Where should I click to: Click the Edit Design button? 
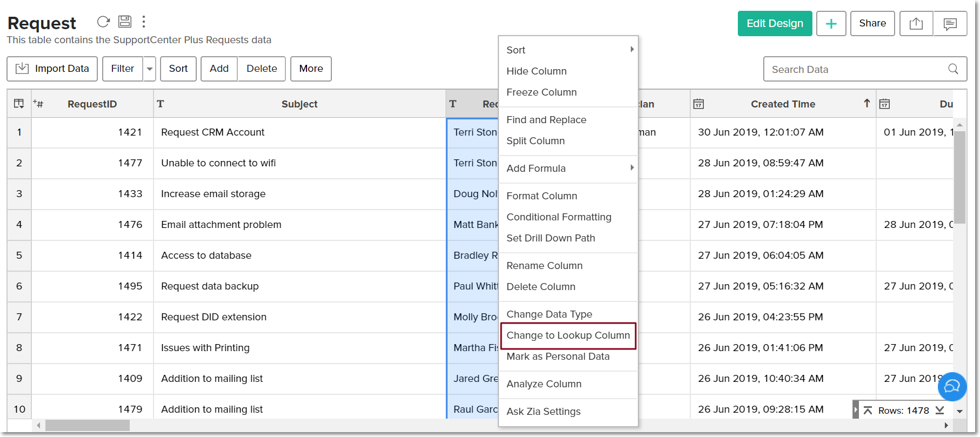[775, 24]
